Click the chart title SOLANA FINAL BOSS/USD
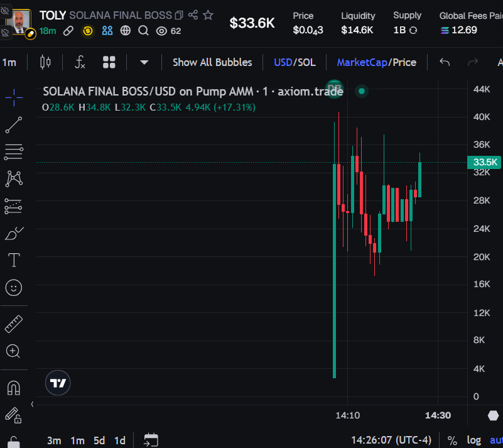503x448 pixels. point(109,92)
